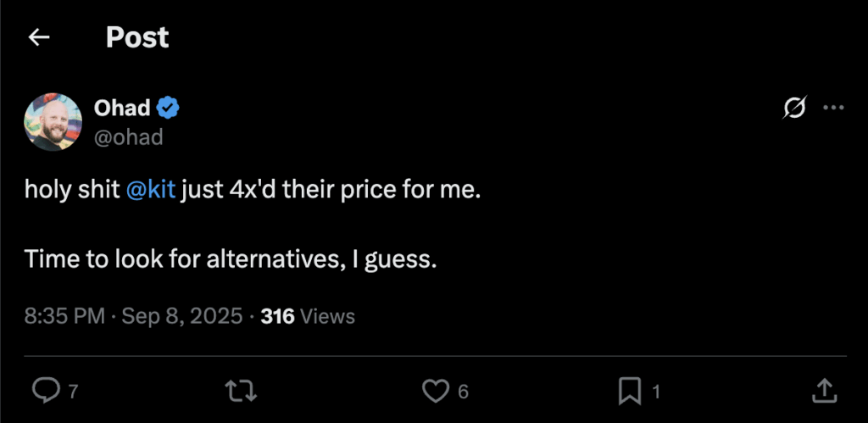The width and height of the screenshot is (868, 423).
Task: Bookmark the post with the bookmark icon
Action: pyautogui.click(x=629, y=390)
